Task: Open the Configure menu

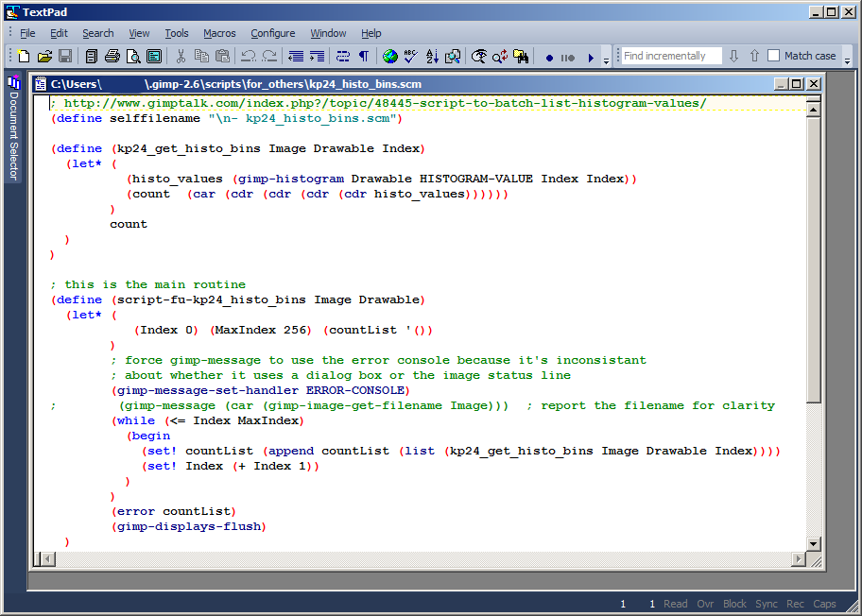Action: [272, 33]
